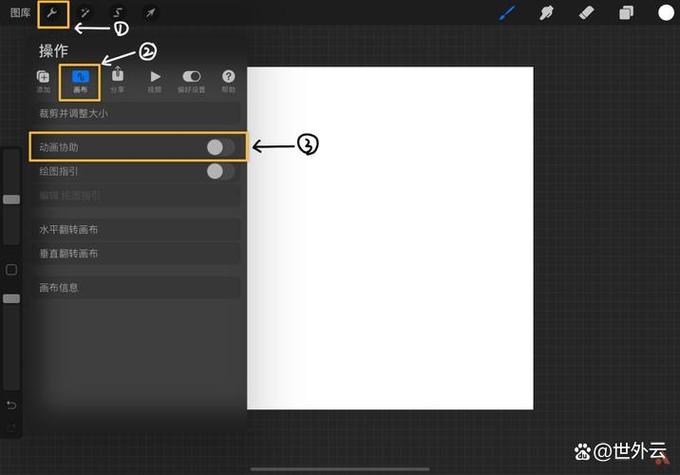Click 垂直翻转画布 flip canvas vertically
Screen dimensions: 680x475
pyautogui.click(x=137, y=253)
